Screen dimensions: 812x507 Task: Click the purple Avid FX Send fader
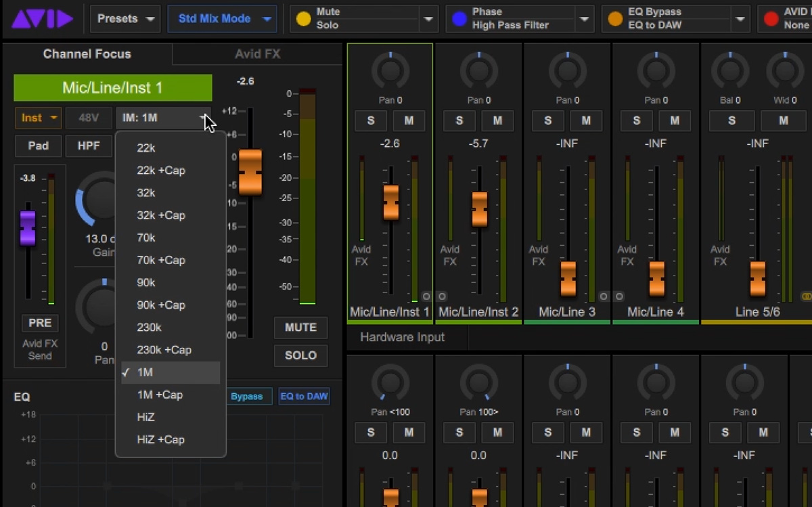click(28, 228)
